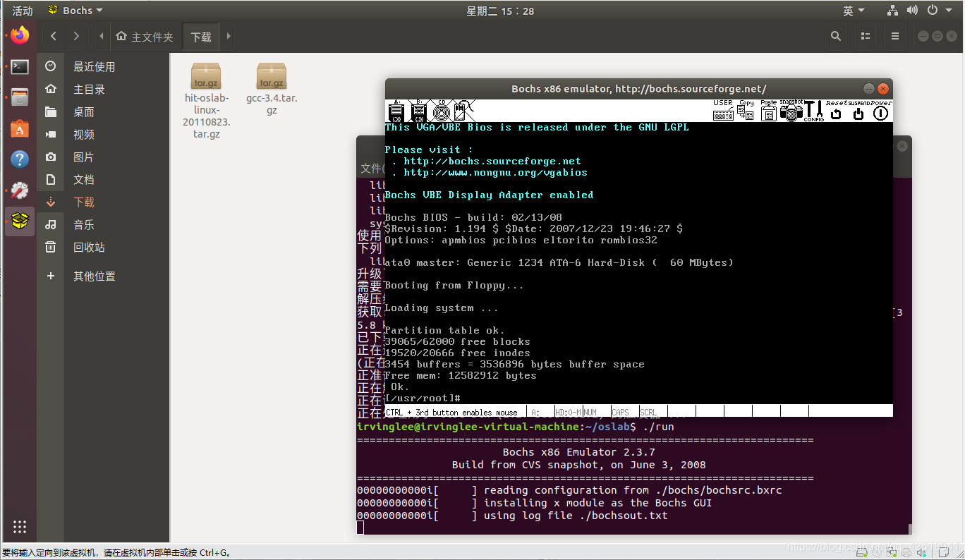This screenshot has height=560, width=965.
Task: Select the gcc-3.4.tar.gz file
Action: [272, 89]
